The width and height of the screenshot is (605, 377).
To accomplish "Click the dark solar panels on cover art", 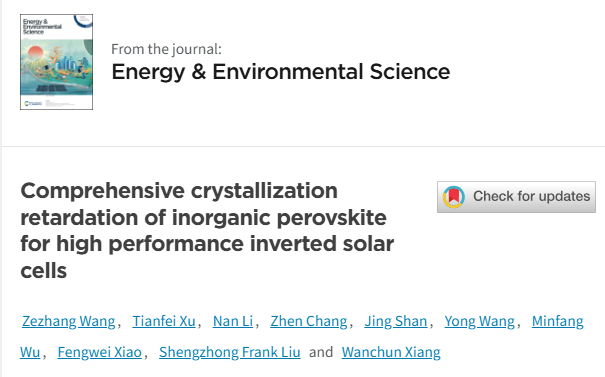I will click(x=52, y=88).
